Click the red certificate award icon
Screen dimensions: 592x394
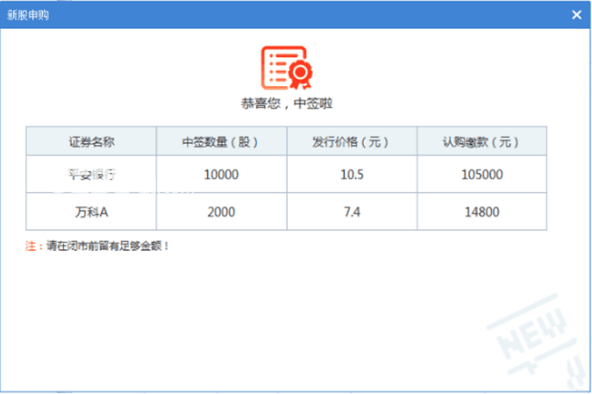pos(287,68)
